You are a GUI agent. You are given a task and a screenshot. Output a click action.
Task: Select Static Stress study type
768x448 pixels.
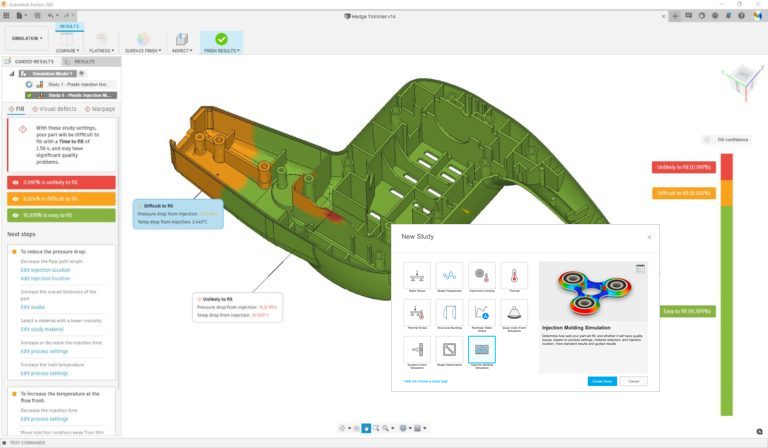pyautogui.click(x=417, y=278)
